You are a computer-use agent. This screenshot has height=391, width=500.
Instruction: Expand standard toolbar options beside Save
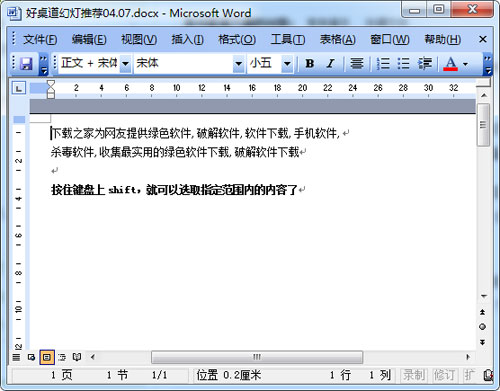[44, 64]
